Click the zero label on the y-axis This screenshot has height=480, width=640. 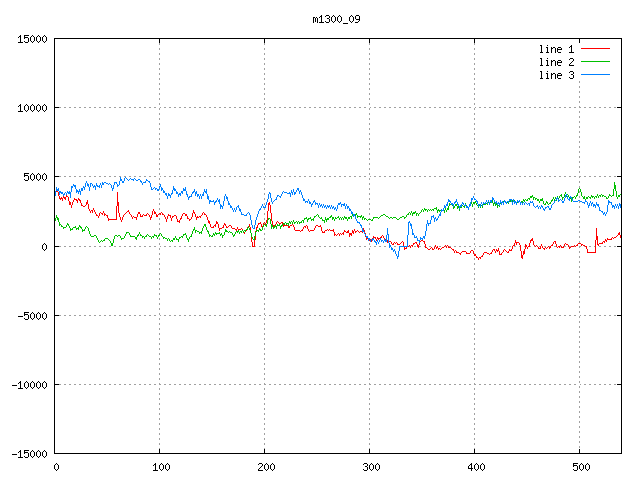pos(45,246)
